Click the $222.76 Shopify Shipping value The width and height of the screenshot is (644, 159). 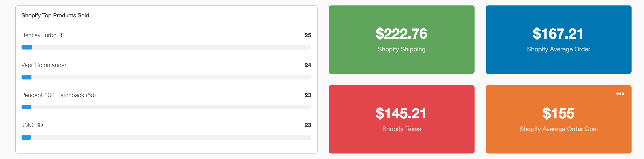click(x=401, y=34)
